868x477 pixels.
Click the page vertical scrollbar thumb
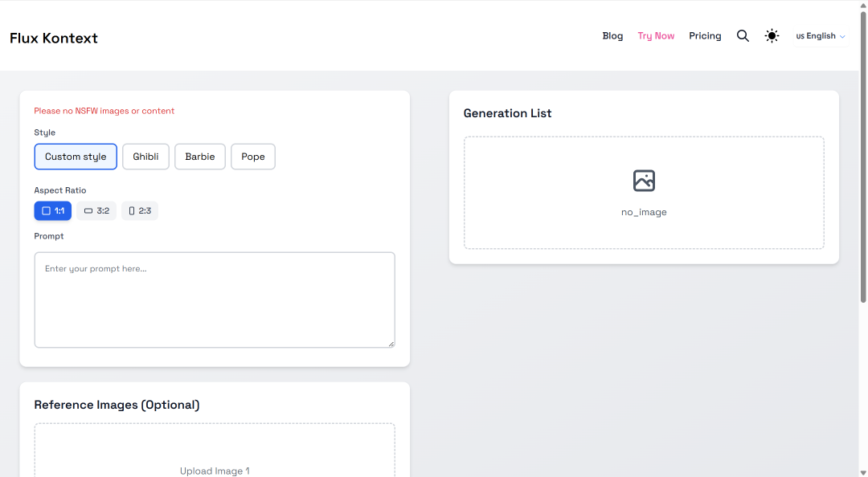coord(863,157)
